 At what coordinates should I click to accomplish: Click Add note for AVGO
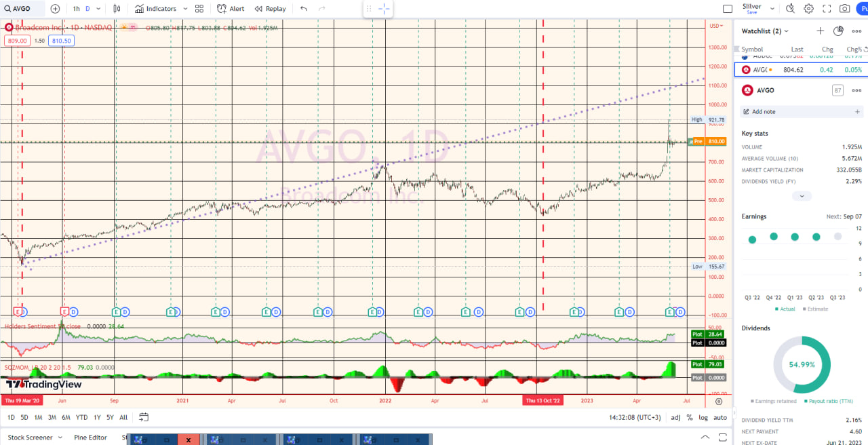click(x=801, y=111)
